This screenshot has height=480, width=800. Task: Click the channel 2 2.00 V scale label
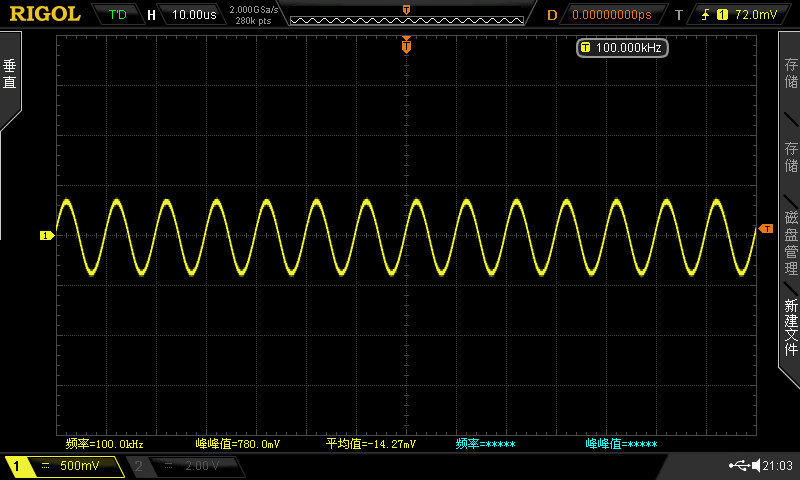pos(202,465)
